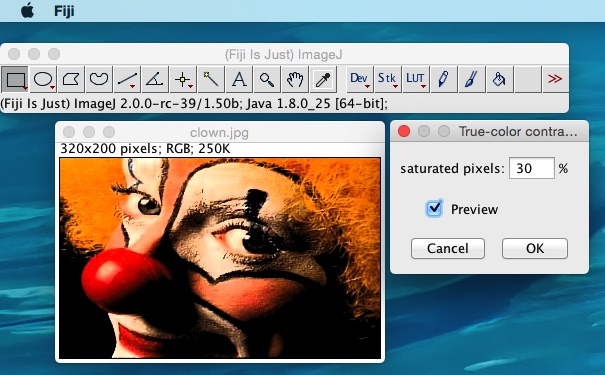The image size is (605, 375).
Task: Open more tools double-arrow menu
Action: tap(555, 79)
